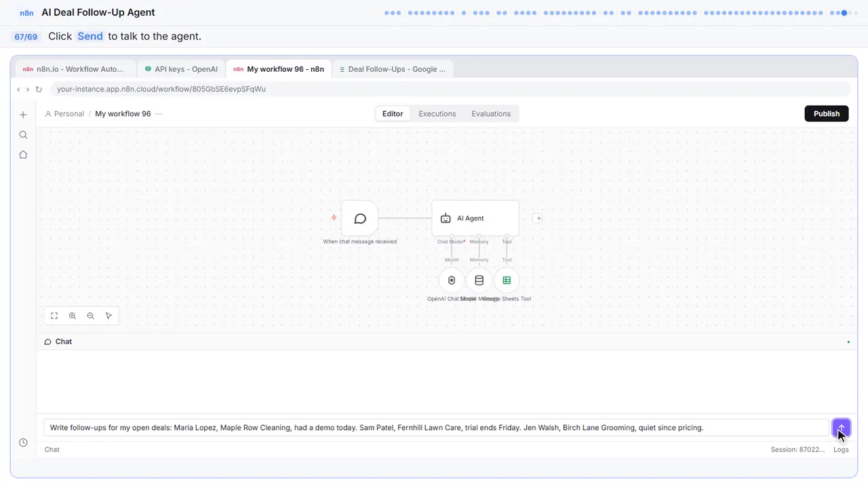Click the Personal breadcrumb link
This screenshot has width=868, height=488.
(64, 114)
